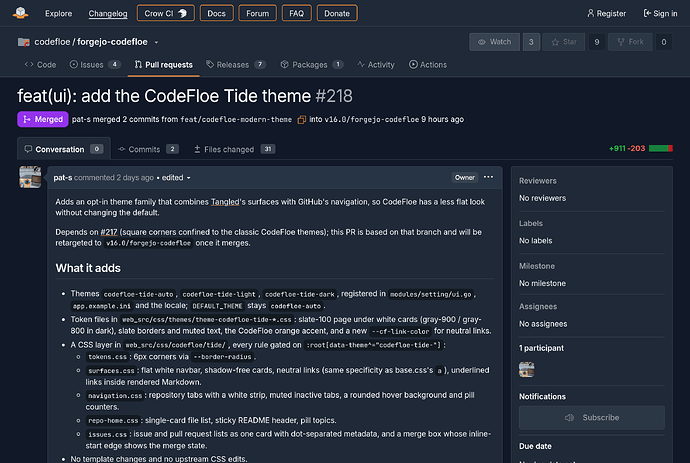The height and width of the screenshot is (463, 690).
Task: Click 'No reviewers' text
Action: (542, 198)
